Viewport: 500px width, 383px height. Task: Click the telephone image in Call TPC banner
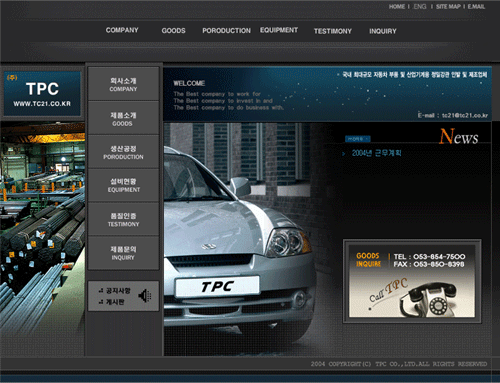(x=428, y=299)
